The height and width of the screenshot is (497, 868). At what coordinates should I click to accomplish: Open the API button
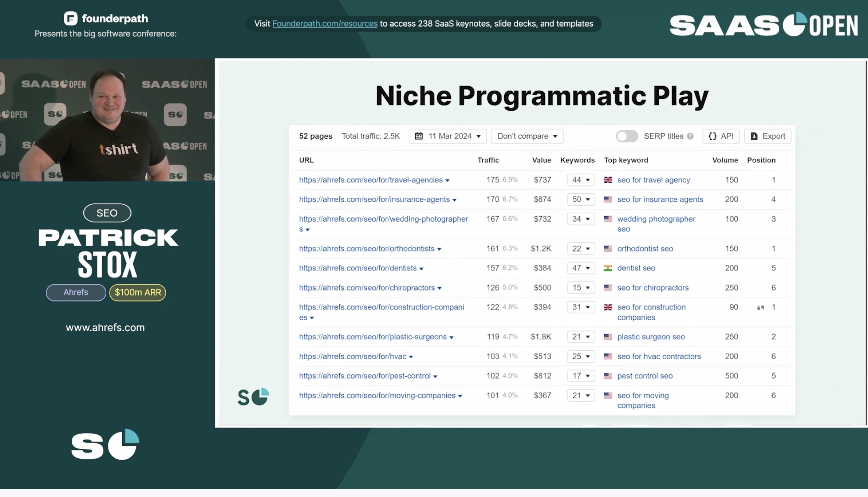pos(721,136)
